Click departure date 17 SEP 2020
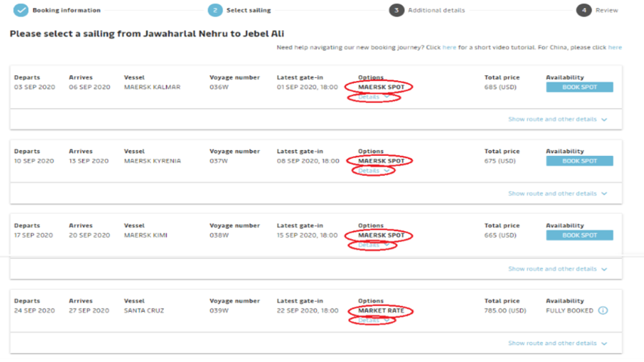Viewport: 644px width, 362px height. [x=34, y=235]
